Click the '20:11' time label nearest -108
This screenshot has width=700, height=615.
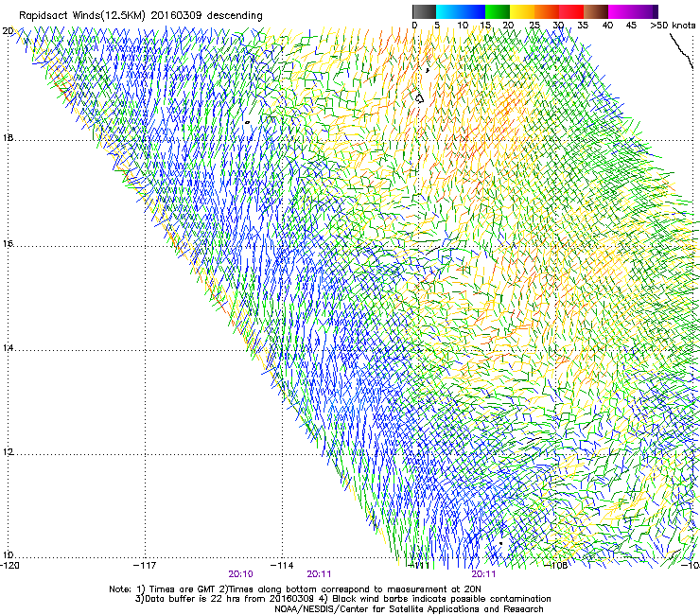[x=483, y=574]
